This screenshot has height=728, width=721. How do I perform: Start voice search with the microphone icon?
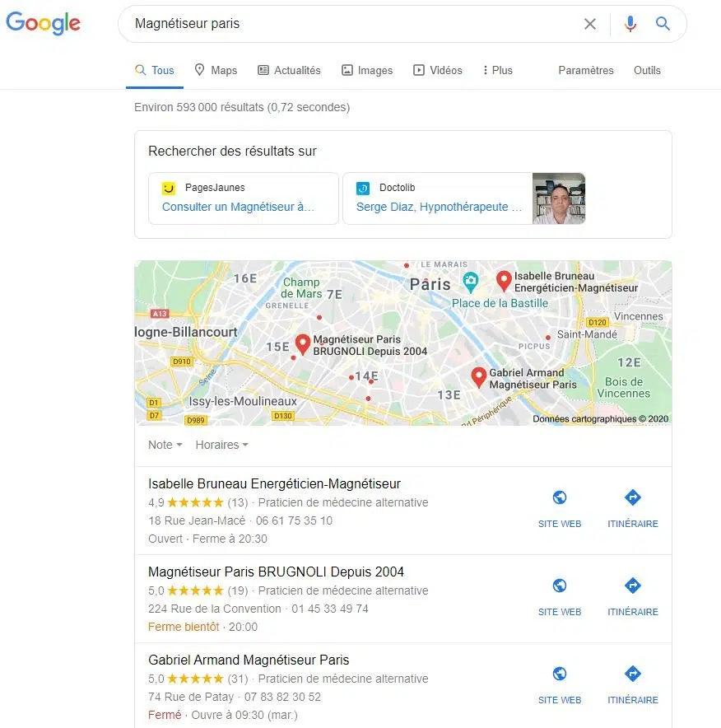coord(630,24)
